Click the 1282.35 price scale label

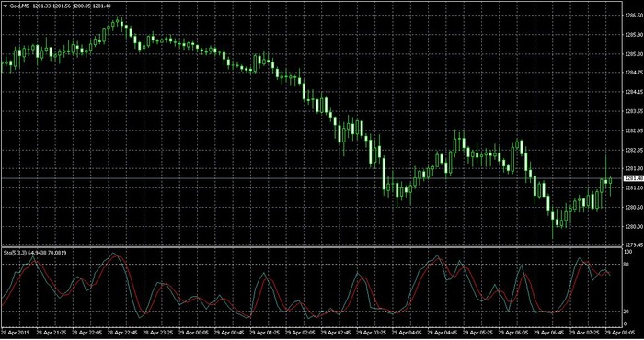pyautogui.click(x=633, y=150)
